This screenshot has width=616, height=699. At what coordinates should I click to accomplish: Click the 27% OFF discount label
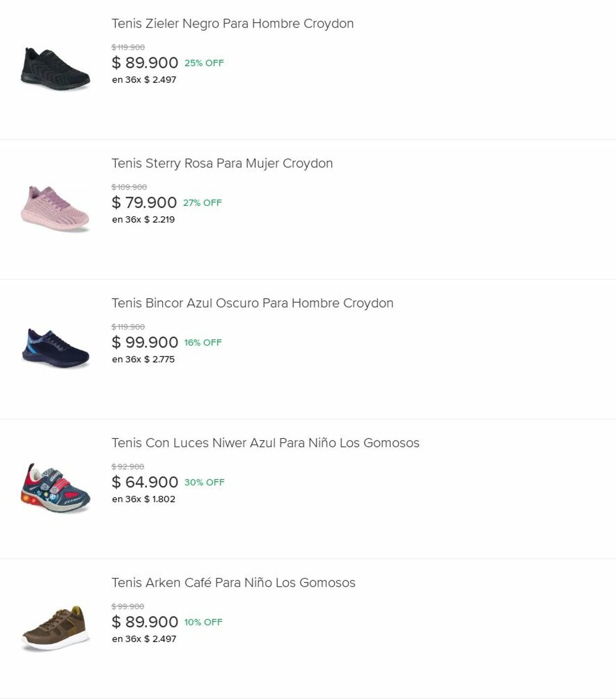pyautogui.click(x=203, y=203)
